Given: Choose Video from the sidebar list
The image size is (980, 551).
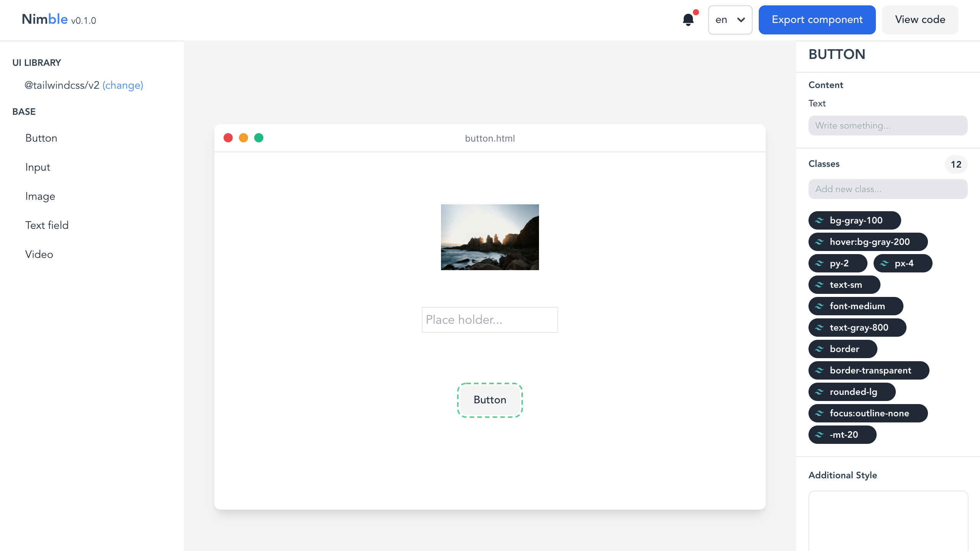Looking at the screenshot, I should point(39,254).
